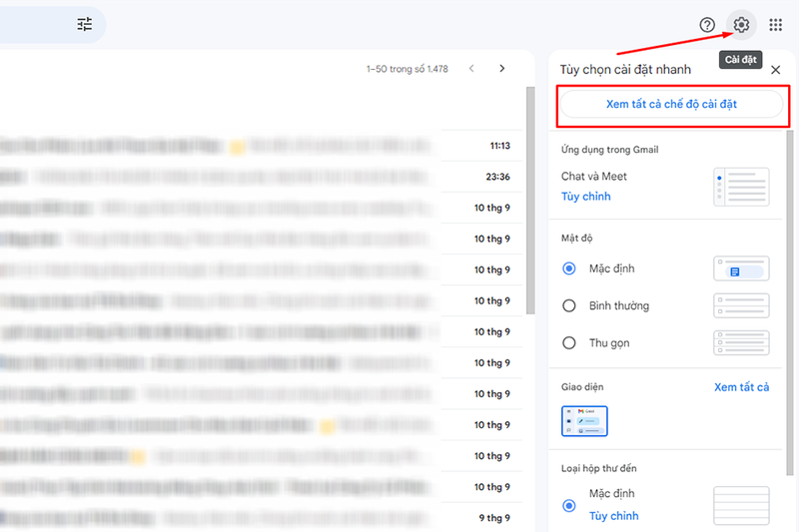This screenshot has height=532, width=799.
Task: Open the email received at 23:36
Action: coord(262,177)
